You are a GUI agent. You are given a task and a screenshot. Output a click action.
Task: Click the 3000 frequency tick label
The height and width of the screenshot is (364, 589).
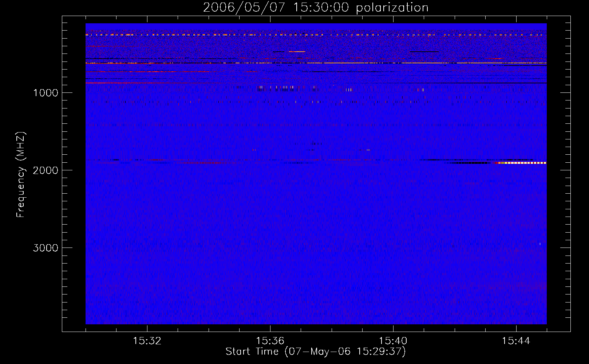pos(46,248)
